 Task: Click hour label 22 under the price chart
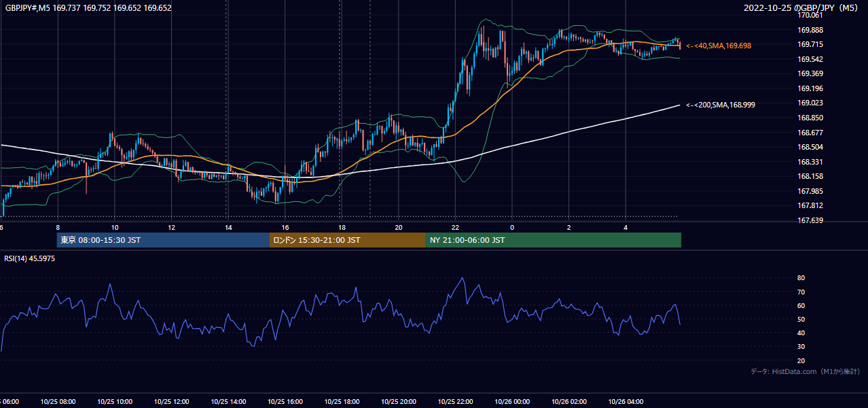(455, 227)
